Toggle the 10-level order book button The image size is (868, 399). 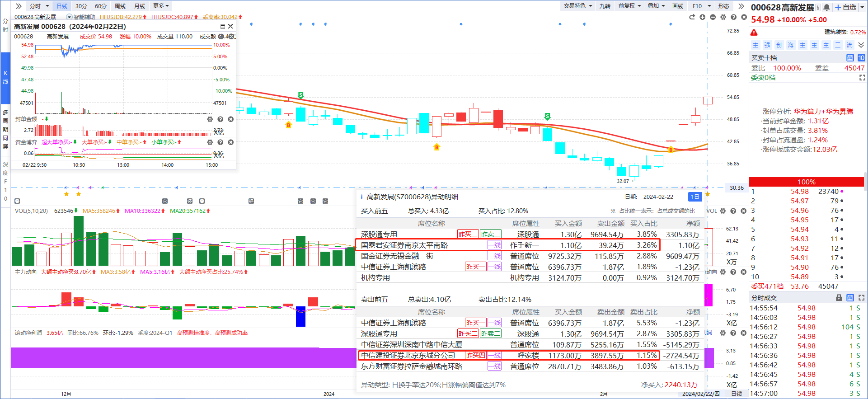861,58
